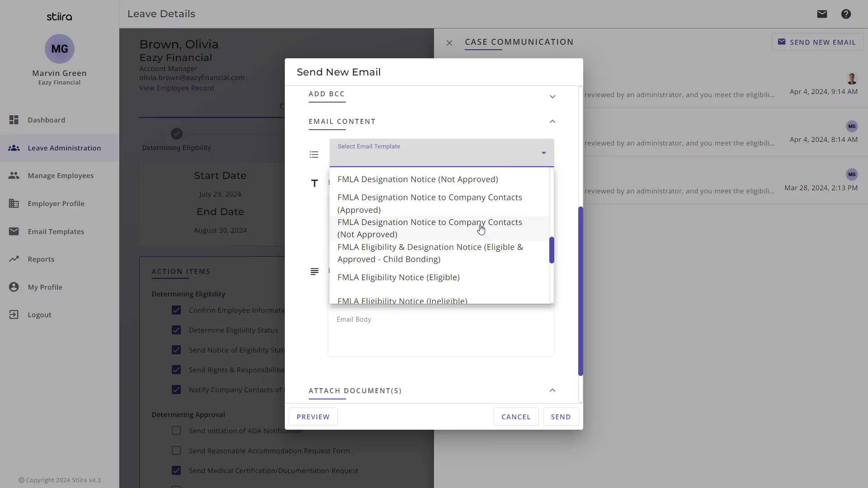Open the mail icon in top bar

click(x=822, y=14)
